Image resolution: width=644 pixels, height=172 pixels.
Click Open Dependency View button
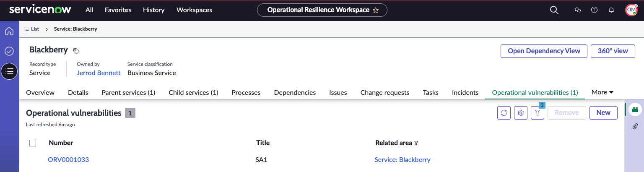point(544,51)
